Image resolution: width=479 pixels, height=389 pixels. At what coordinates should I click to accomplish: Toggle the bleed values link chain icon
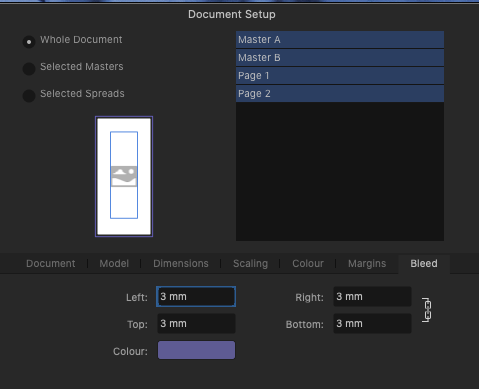click(427, 310)
